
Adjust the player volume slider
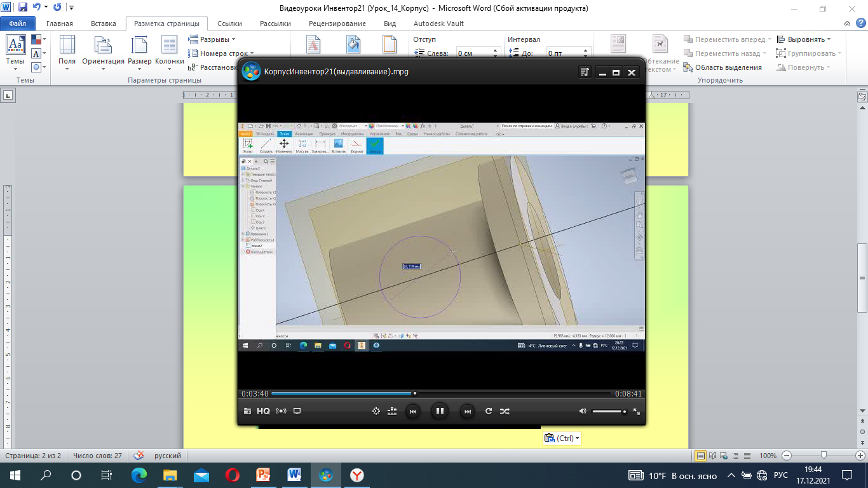(609, 412)
